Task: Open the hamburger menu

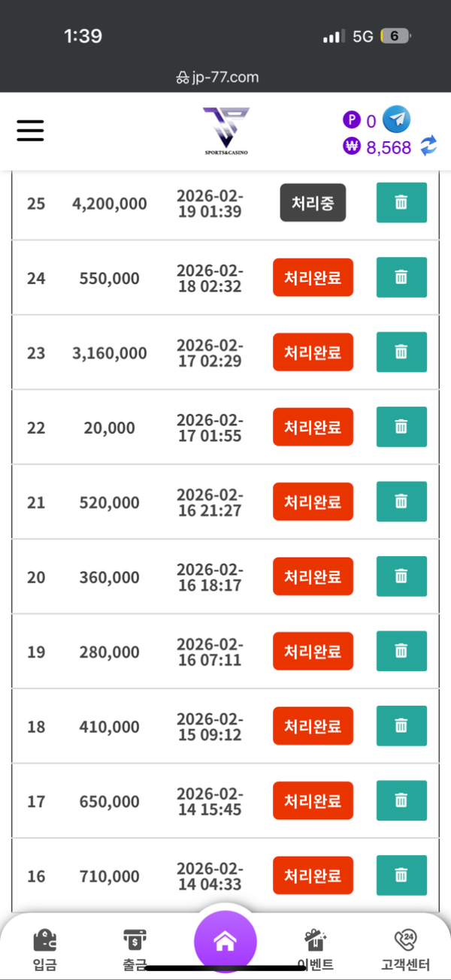Action: pyautogui.click(x=30, y=131)
